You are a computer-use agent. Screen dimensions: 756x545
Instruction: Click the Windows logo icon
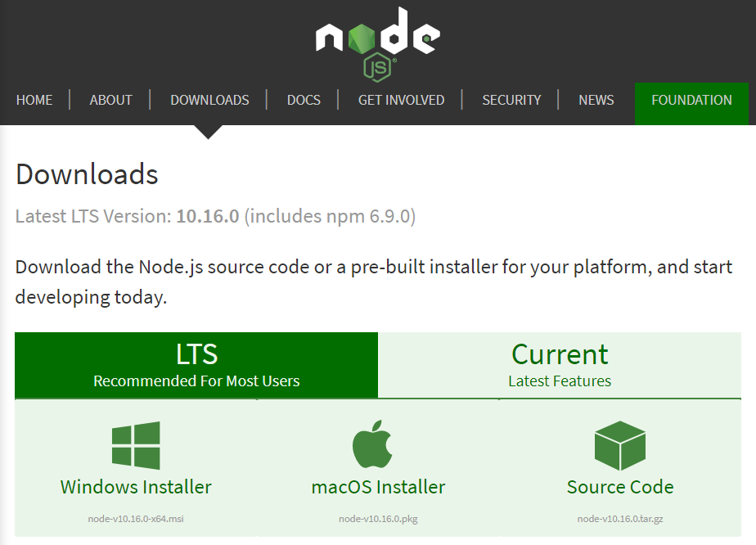(136, 445)
